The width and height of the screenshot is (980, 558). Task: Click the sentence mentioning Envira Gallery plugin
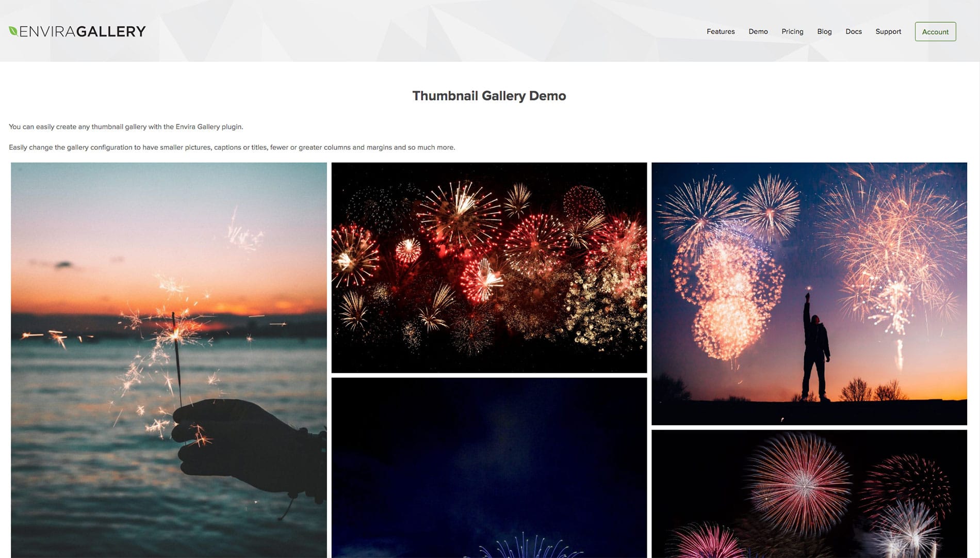point(126,126)
